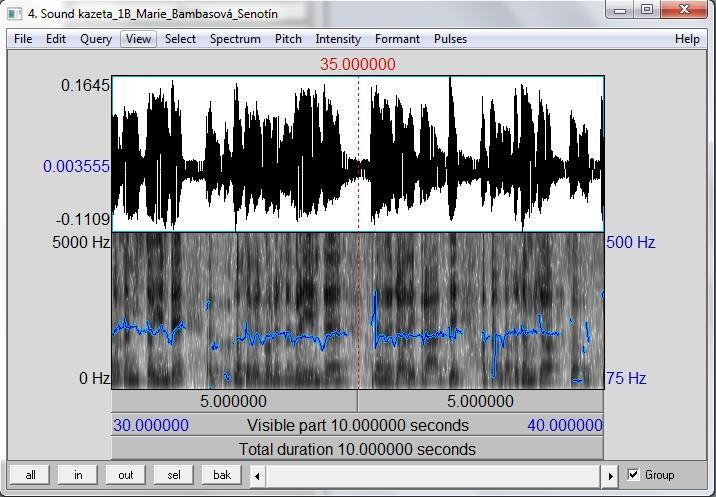Screen dimensions: 716x497
Task: Play the Total duration 10.000000 seconds bar
Action: coord(358,449)
